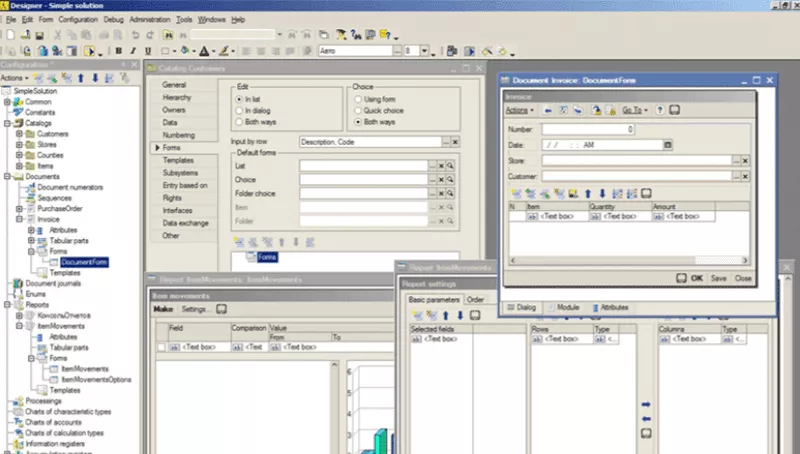Screen dimensions: 800x454
Task: Click the Customer input field
Action: pyautogui.click(x=637, y=176)
